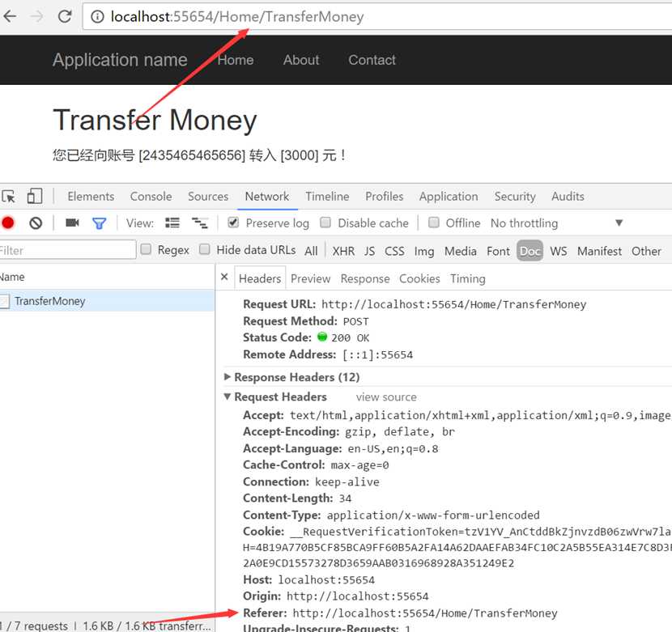This screenshot has height=632, width=672.
Task: Open the No throttling dropdown
Action: tap(556, 223)
